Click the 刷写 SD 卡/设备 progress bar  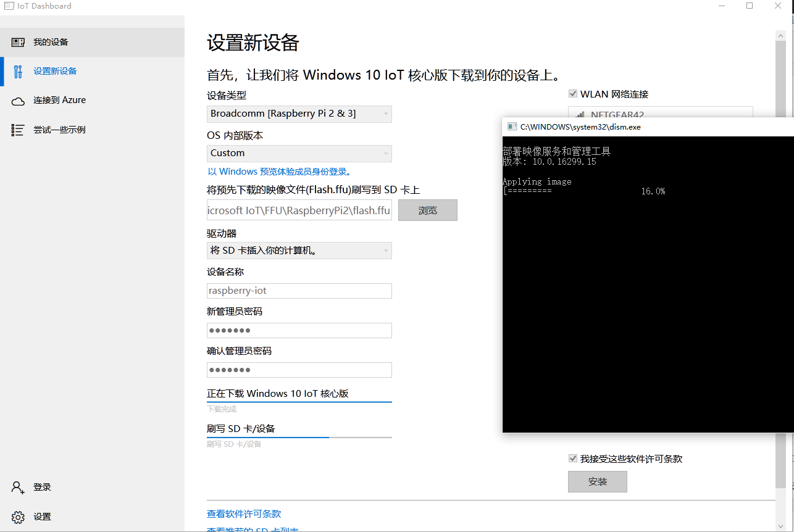coord(299,437)
